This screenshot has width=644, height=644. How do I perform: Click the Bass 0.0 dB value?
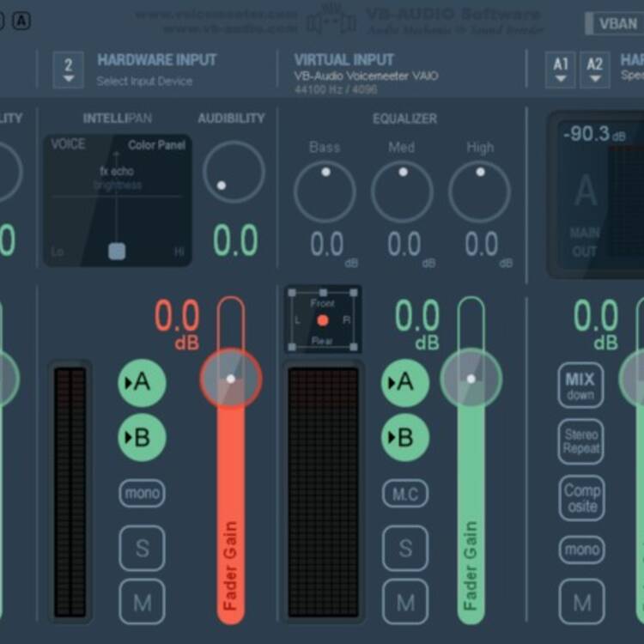tap(327, 244)
